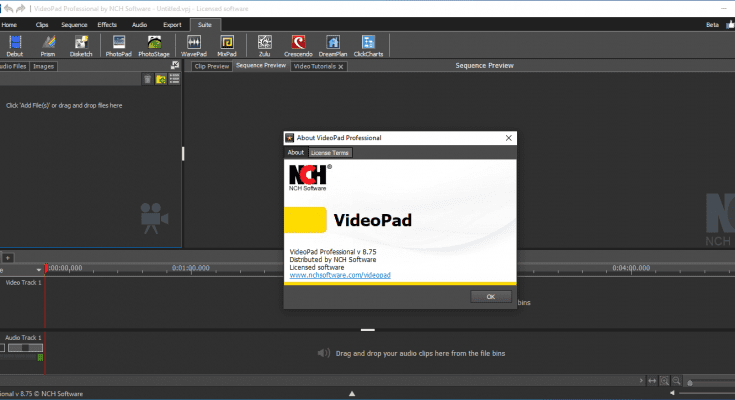Switch to the License Terms tab
This screenshot has width=735, height=400.
[329, 153]
